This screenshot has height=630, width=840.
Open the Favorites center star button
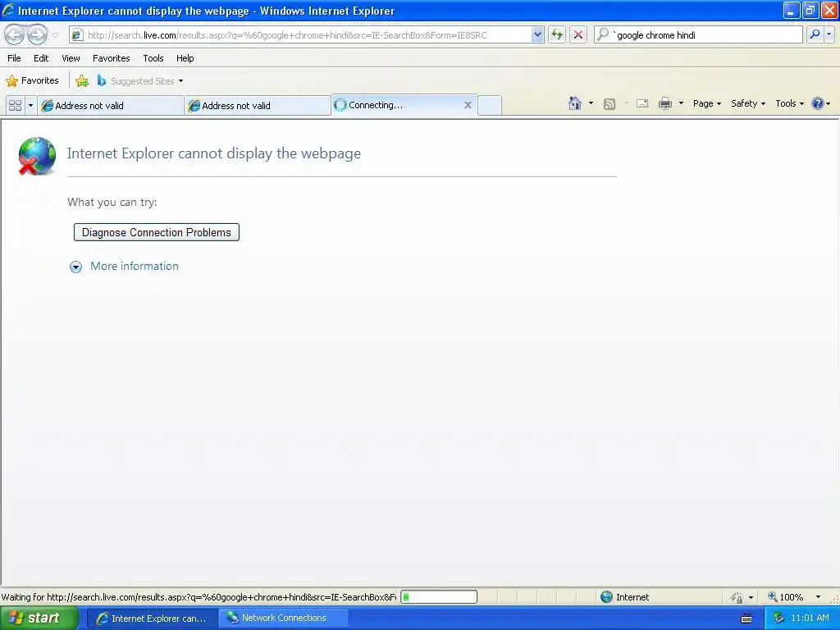click(x=33, y=81)
